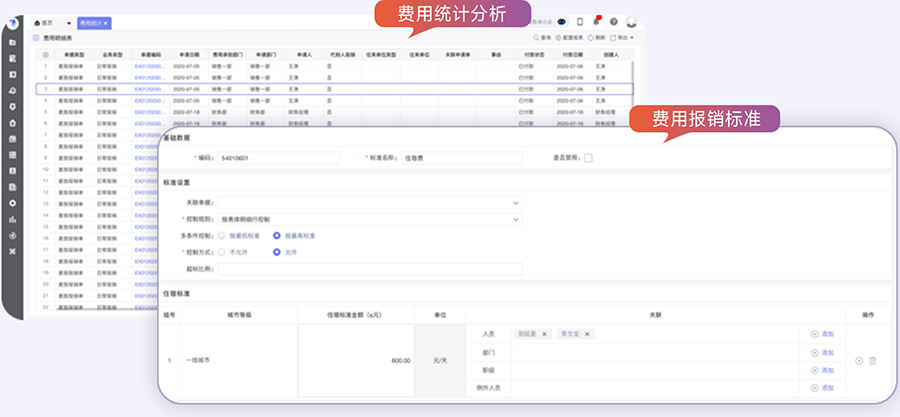
Task: Click the app logo at top left
Action: point(12,22)
